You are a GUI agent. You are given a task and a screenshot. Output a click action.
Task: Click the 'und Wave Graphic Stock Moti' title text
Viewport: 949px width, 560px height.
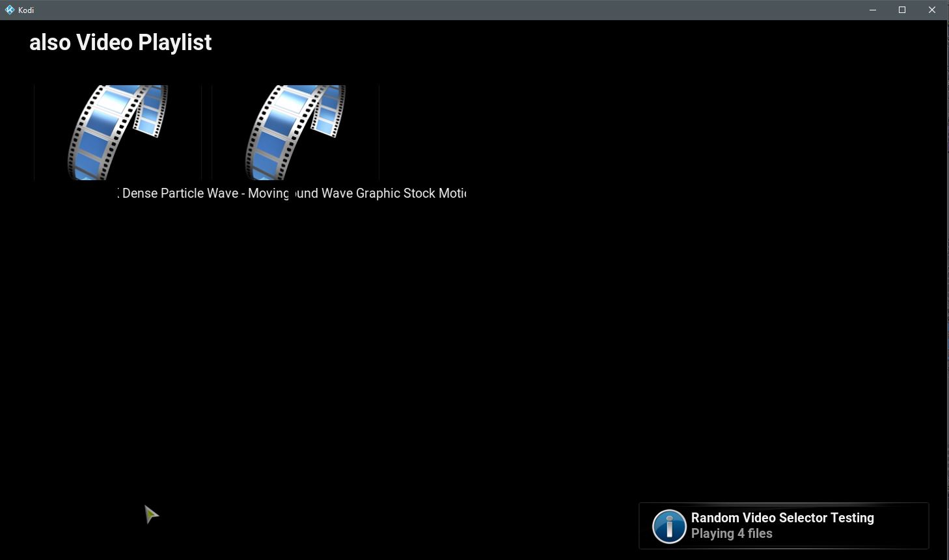(381, 193)
